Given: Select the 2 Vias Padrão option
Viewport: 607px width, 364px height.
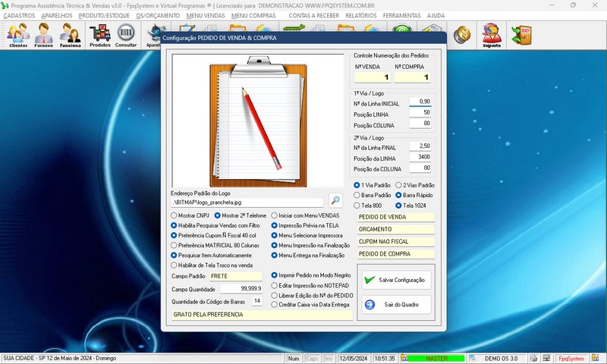Looking at the screenshot, I should click(399, 185).
